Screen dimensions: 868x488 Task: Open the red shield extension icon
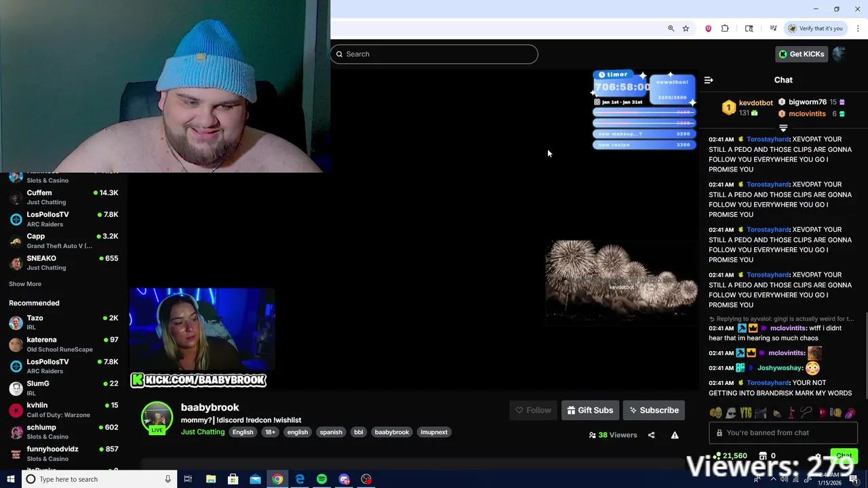click(708, 28)
